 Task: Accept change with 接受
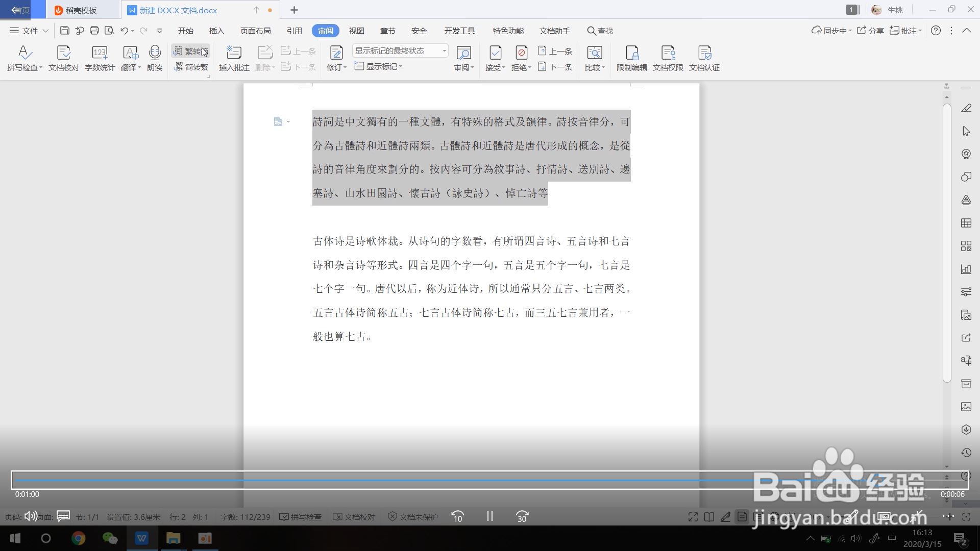[x=495, y=58]
